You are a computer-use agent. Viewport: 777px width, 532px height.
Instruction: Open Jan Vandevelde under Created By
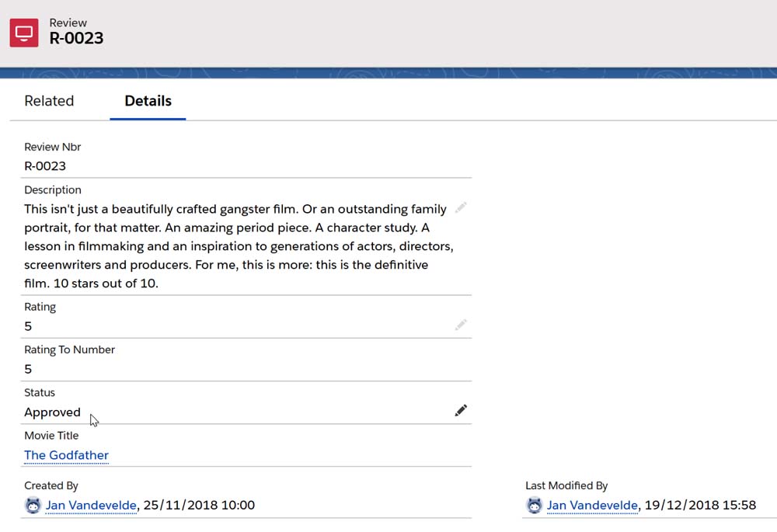(x=91, y=506)
